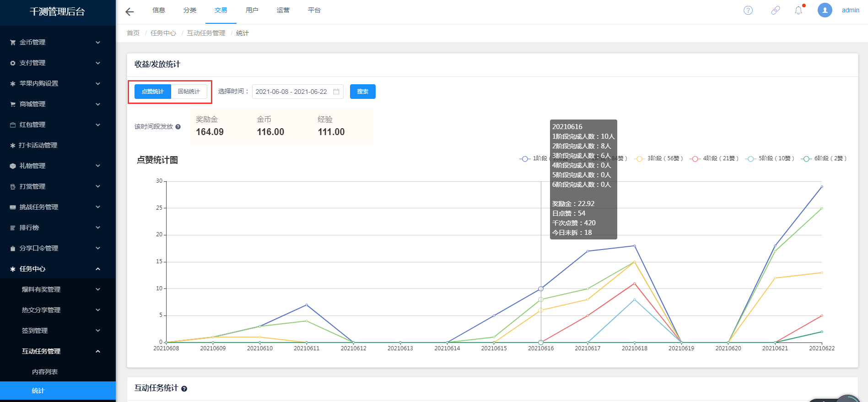Collapse 互动任务管理 submenu chevron
Viewport: 868px width, 402px height.
click(98, 351)
